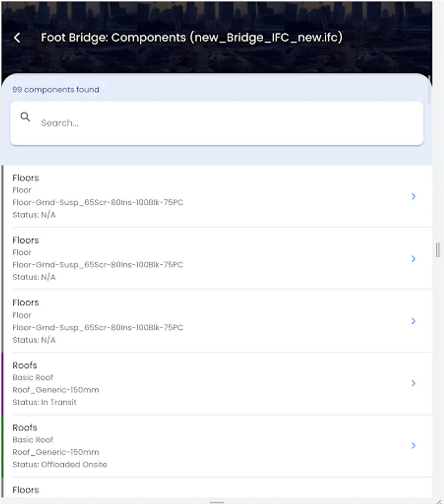Click the chevron on the second Floors item
Viewport: 444px width, 504px height.
(413, 259)
